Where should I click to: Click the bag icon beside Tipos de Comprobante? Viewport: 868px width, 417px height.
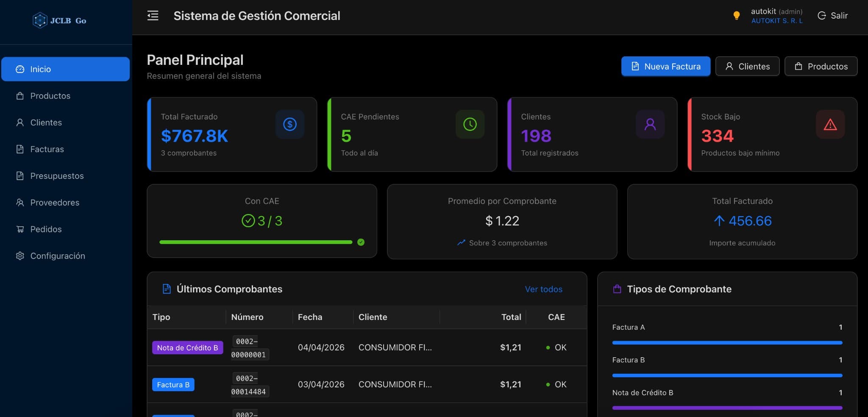point(617,289)
